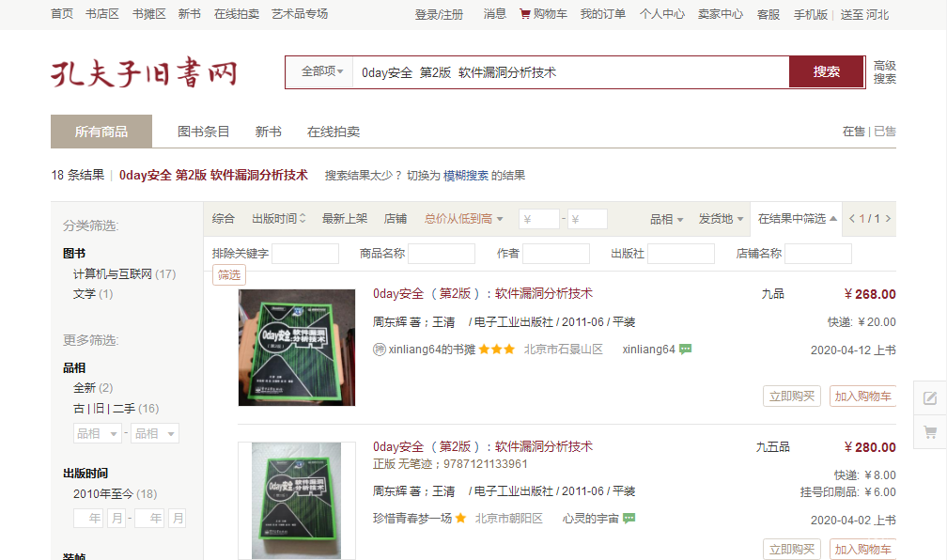Switch to 所有商品 tab
This screenshot has height=560, width=947.
pyautogui.click(x=101, y=132)
